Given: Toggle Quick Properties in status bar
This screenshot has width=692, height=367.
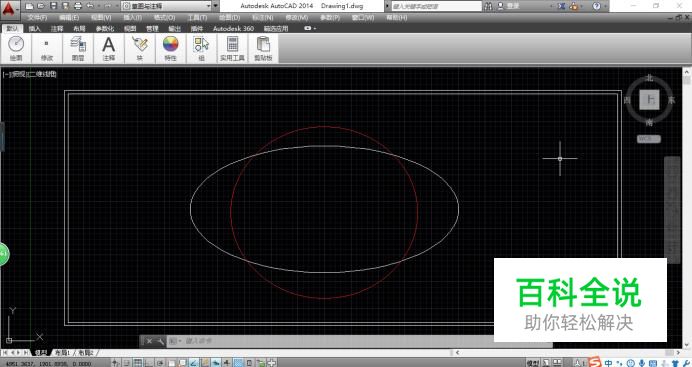Looking at the screenshot, I should [x=249, y=363].
